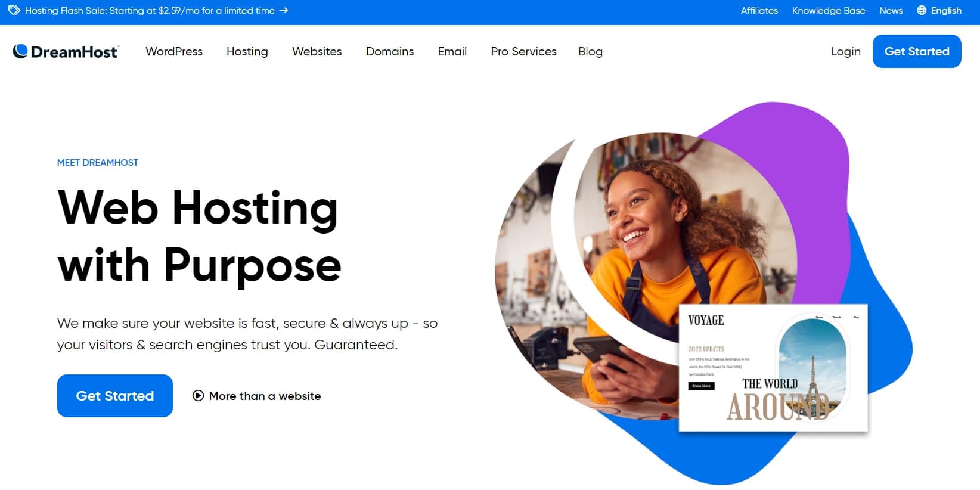Click the Login link
The image size is (980, 490).
(846, 51)
